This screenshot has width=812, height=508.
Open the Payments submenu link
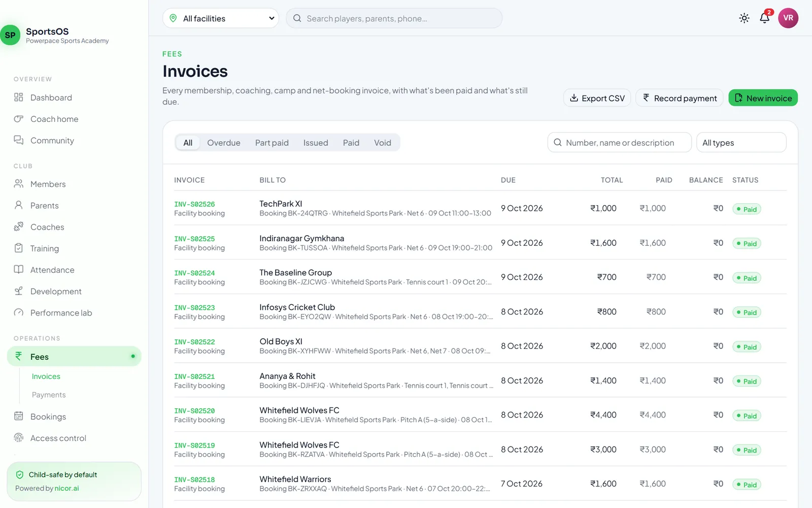pos(49,395)
